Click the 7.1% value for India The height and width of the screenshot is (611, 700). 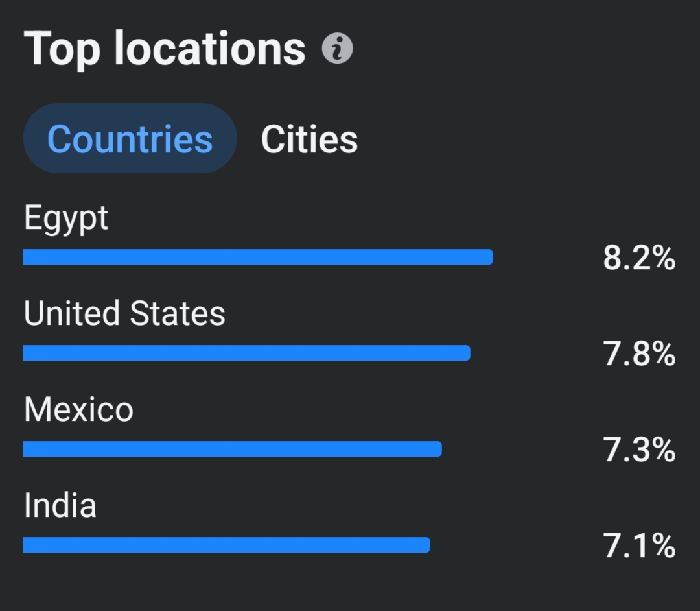(639, 545)
